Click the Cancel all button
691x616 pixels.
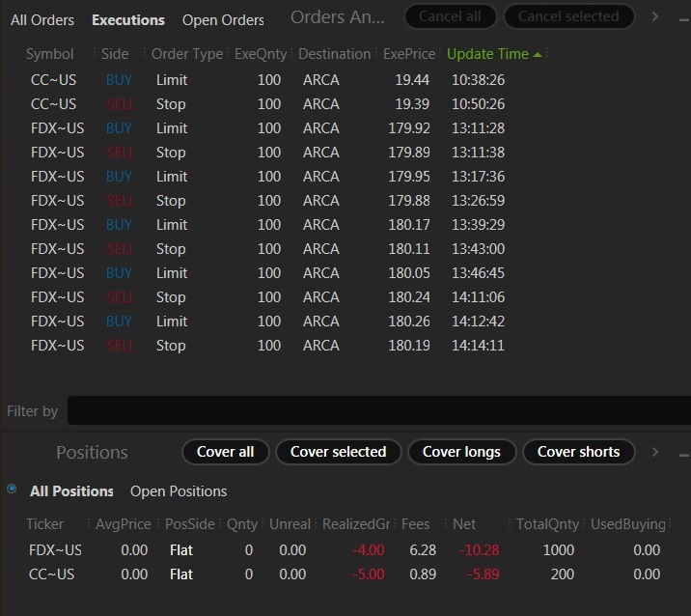click(x=450, y=16)
